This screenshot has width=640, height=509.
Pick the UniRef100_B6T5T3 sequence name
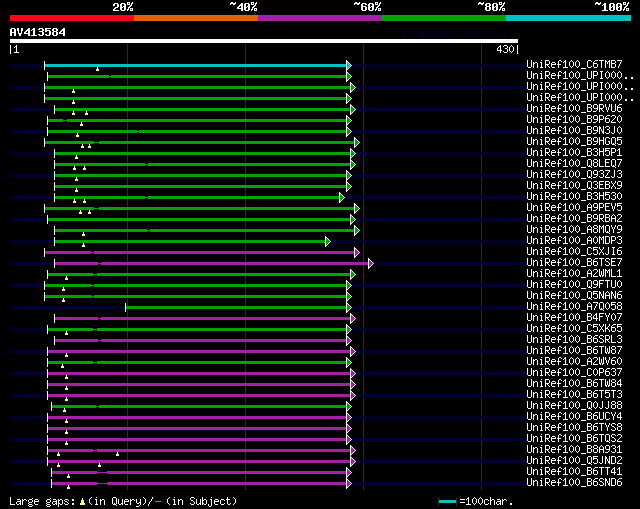pyautogui.click(x=574, y=395)
